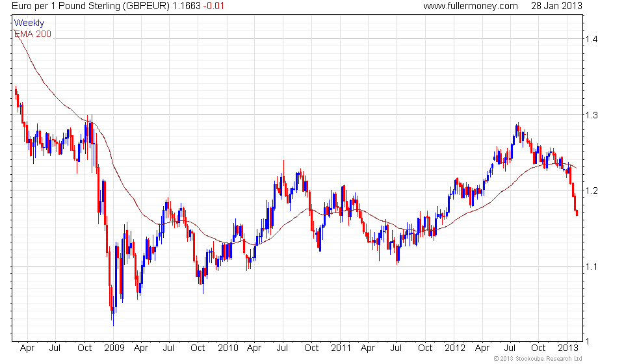The height and width of the screenshot is (364, 637).
Task: Click the 1.2 price axis label
Action: [x=591, y=190]
